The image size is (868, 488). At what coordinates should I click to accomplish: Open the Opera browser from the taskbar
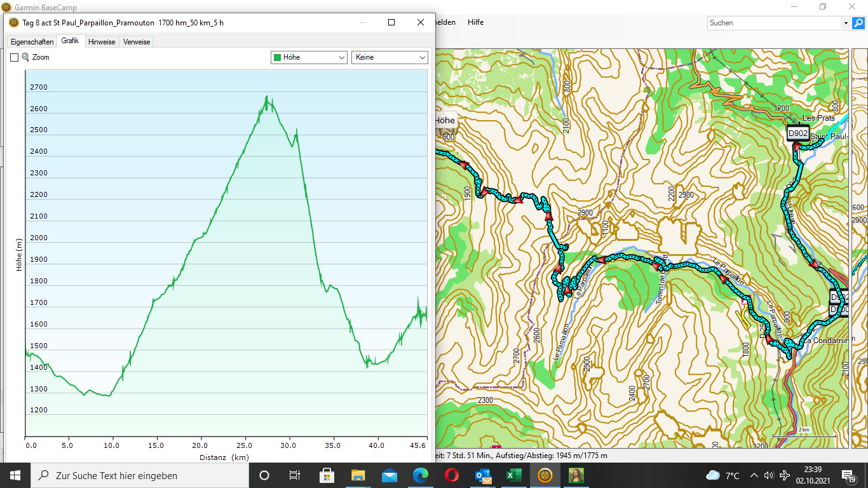(452, 475)
